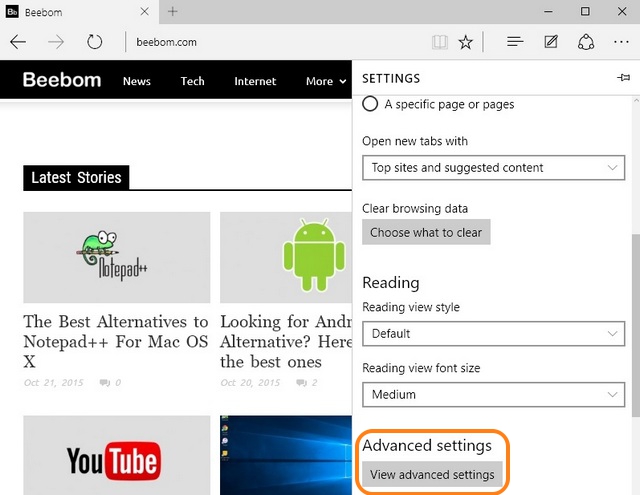Click the Forward navigation arrow
The image size is (640, 495).
point(56,42)
